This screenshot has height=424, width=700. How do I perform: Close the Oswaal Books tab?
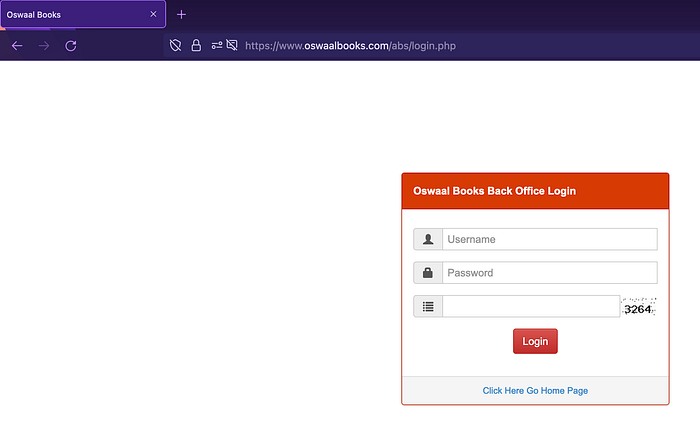[153, 14]
